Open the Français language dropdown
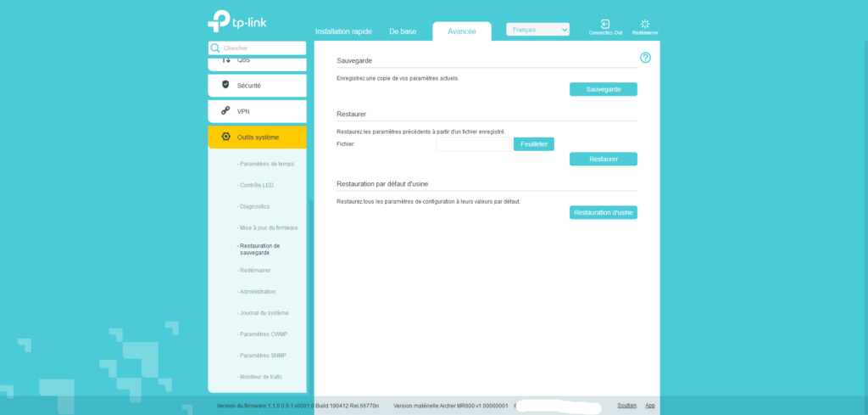Viewport: 868px width, 415px height. (x=537, y=30)
